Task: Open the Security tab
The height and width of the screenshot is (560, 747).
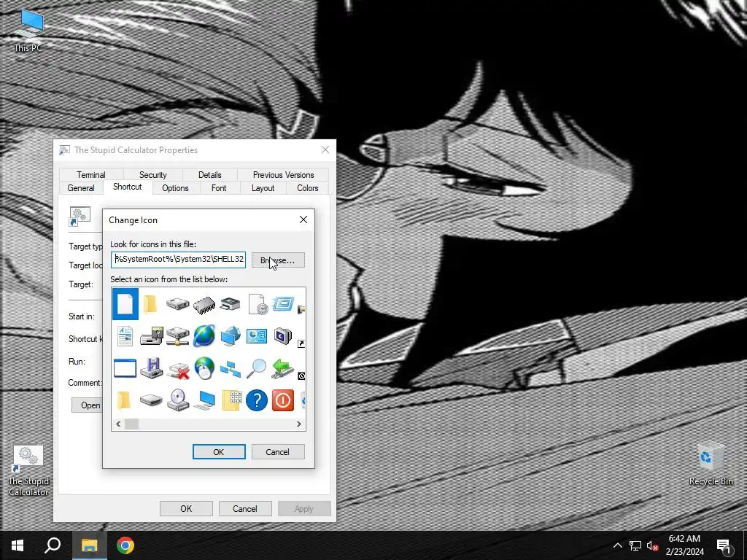Action: click(x=153, y=175)
